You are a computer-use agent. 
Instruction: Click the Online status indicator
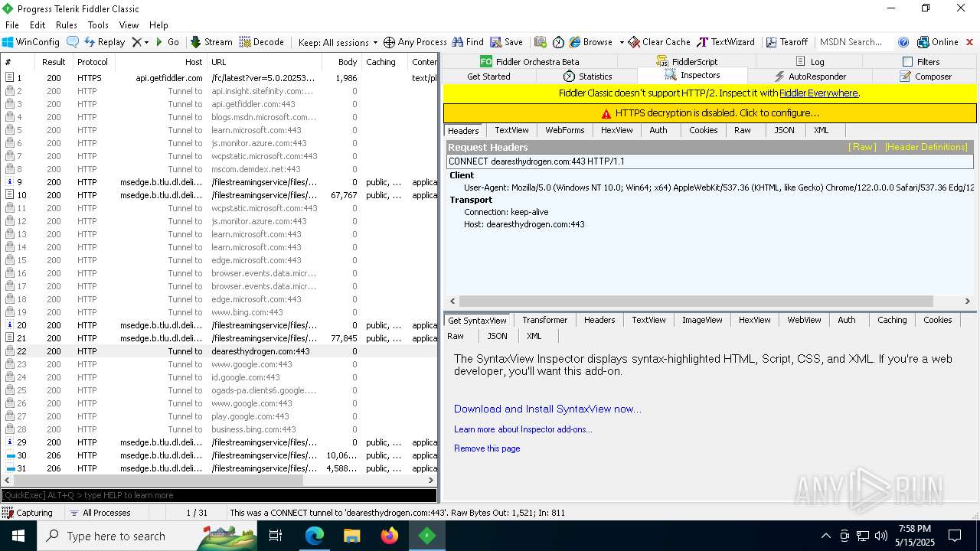pos(938,42)
